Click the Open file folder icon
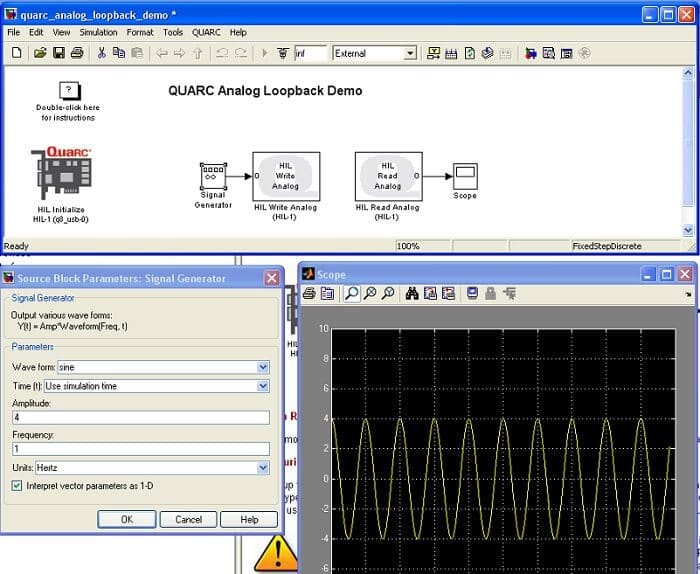This screenshot has width=700, height=574. [40, 53]
